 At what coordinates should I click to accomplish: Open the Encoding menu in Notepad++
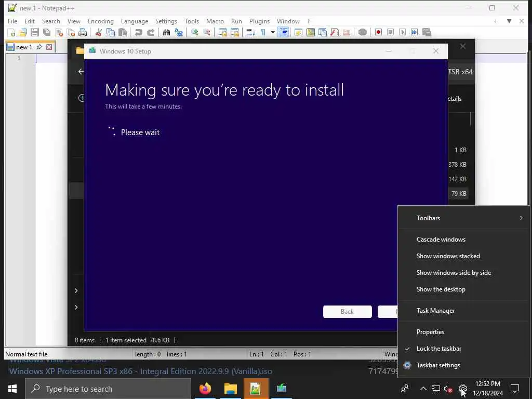pos(101,21)
